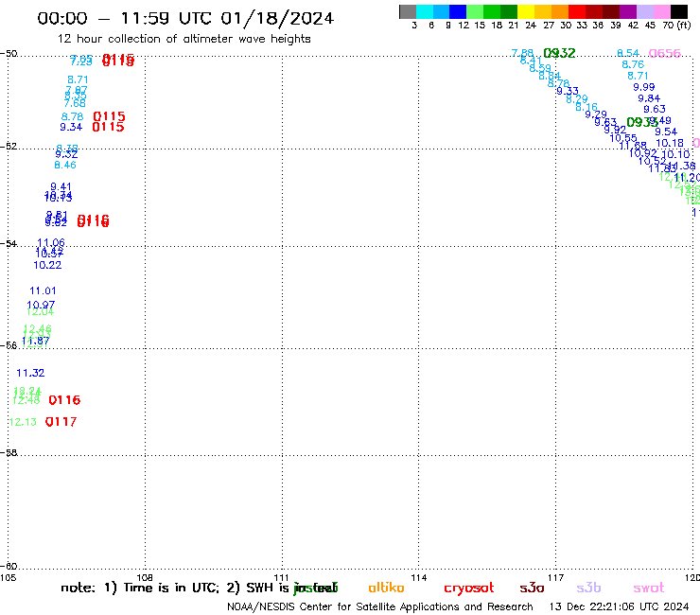Click the wave height value '9.41'
The width and height of the screenshot is (700, 615).
[x=61, y=186]
